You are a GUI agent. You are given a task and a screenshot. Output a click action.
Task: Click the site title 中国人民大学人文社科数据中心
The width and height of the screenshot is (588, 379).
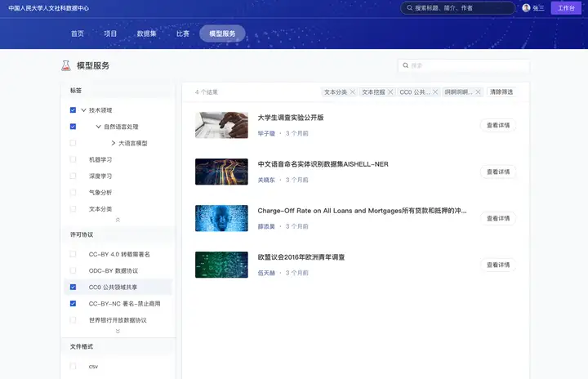pos(49,8)
